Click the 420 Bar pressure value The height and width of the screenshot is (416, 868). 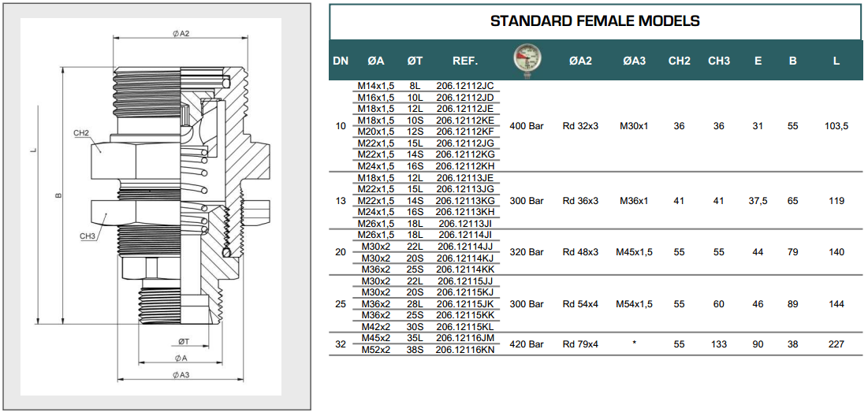pyautogui.click(x=527, y=344)
